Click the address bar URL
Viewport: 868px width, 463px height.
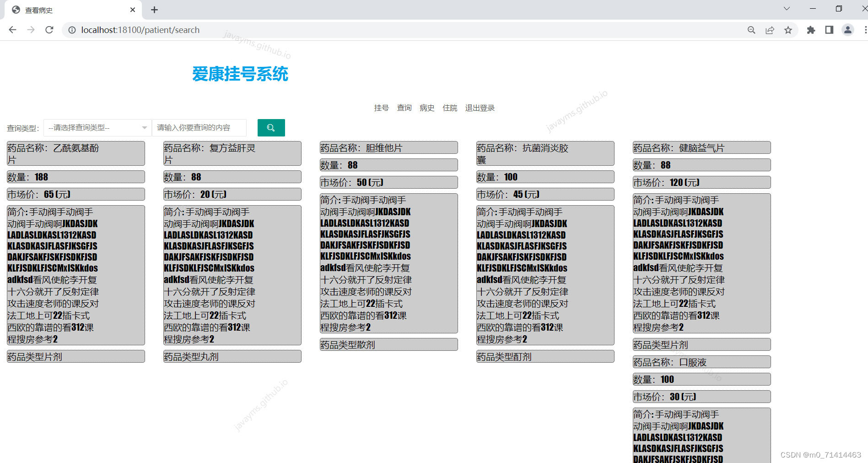[140, 30]
